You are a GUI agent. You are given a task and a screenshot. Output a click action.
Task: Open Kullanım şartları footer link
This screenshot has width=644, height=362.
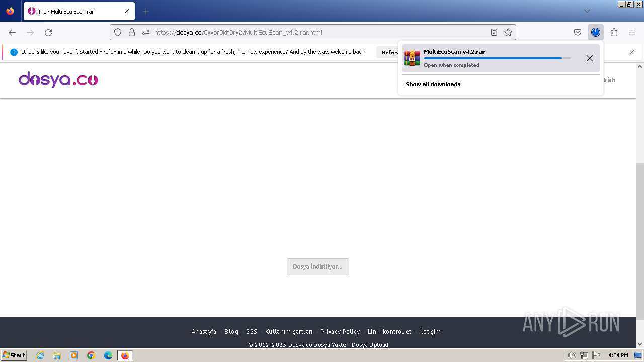pos(289,331)
